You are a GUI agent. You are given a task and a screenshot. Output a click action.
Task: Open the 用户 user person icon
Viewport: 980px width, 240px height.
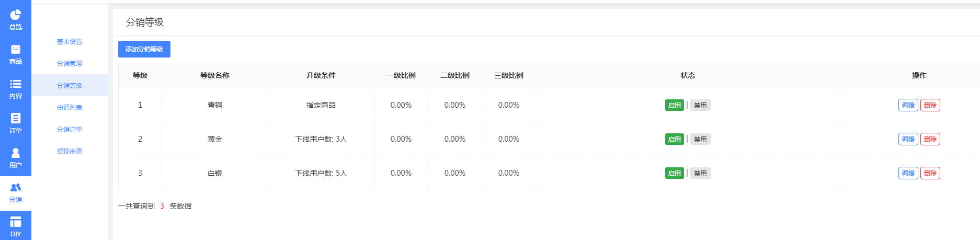click(16, 153)
